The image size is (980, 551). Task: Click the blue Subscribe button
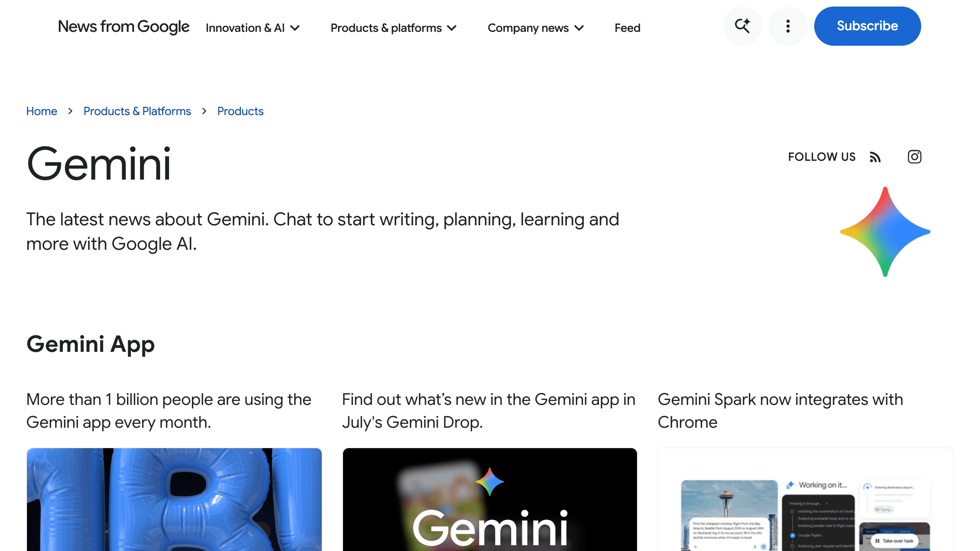point(868,26)
